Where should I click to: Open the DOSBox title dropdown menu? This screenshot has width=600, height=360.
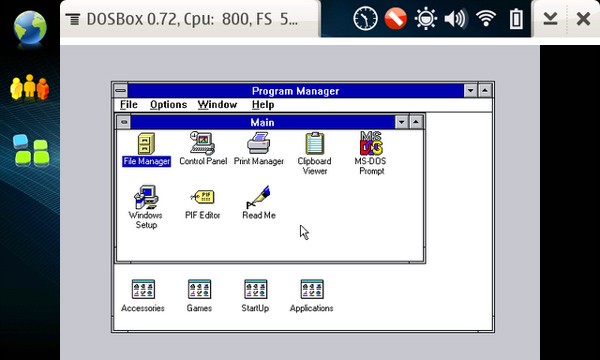pos(183,19)
